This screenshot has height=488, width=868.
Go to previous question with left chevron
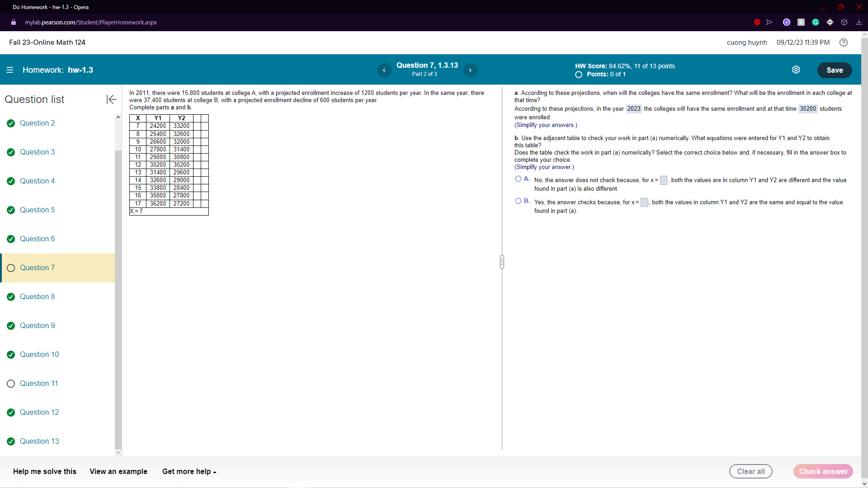point(384,70)
